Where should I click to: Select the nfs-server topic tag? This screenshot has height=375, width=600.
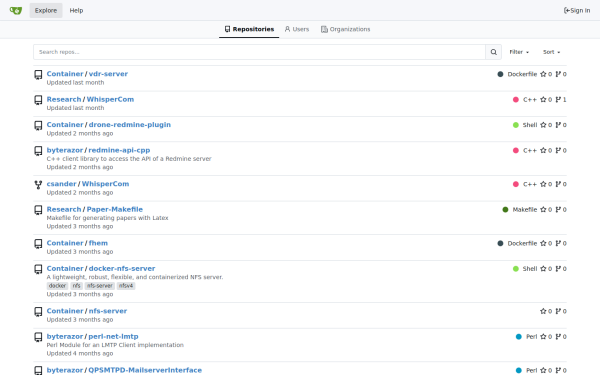click(99, 286)
